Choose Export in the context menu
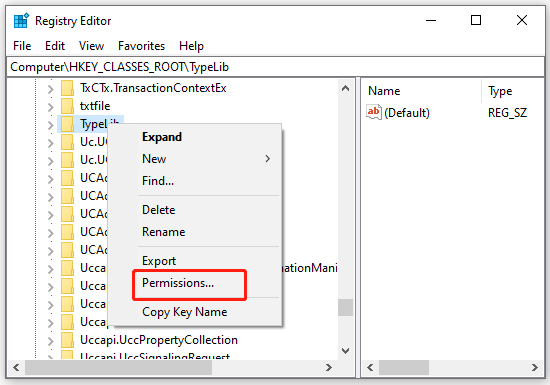This screenshot has width=550, height=385. coord(159,261)
